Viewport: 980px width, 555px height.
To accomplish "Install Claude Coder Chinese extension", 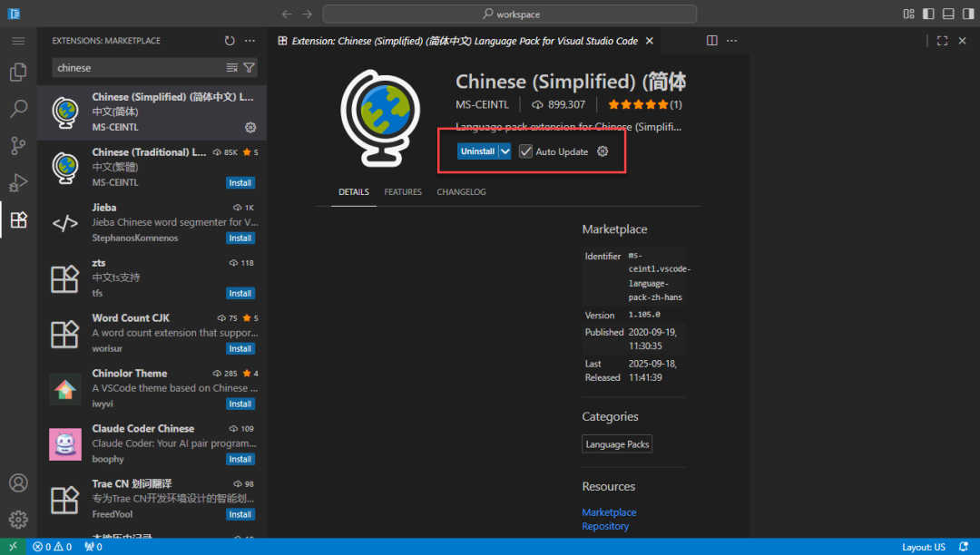I will click(240, 460).
